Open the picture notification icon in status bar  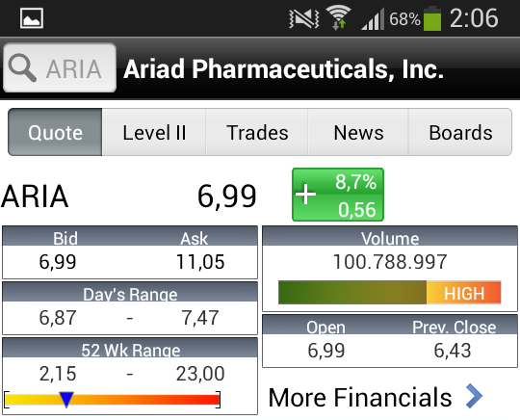click(32, 18)
